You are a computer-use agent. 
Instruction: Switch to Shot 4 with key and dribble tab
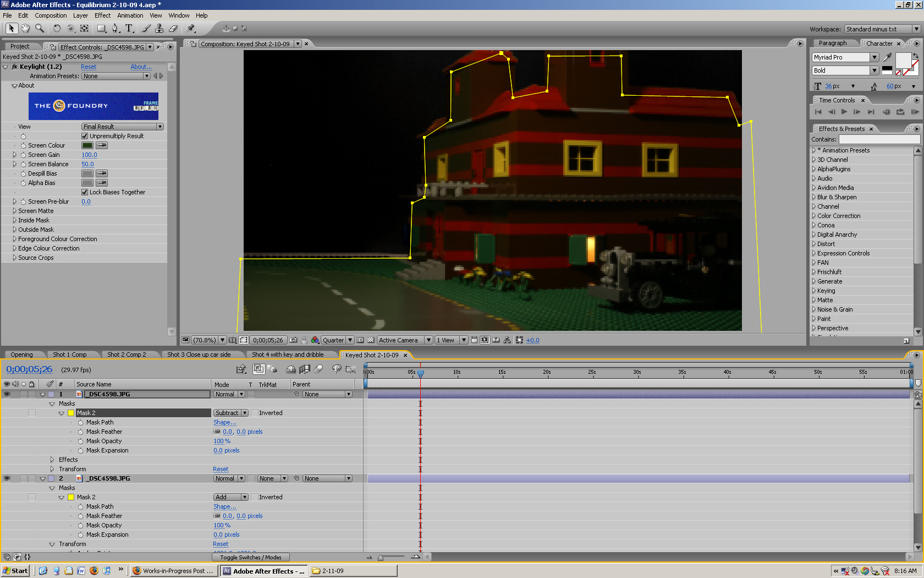point(288,355)
